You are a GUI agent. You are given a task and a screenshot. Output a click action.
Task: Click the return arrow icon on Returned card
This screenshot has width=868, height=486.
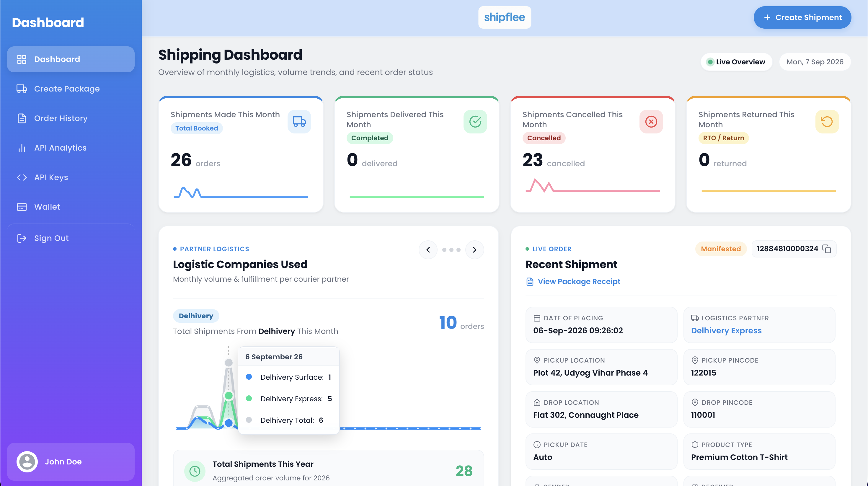[x=827, y=122]
